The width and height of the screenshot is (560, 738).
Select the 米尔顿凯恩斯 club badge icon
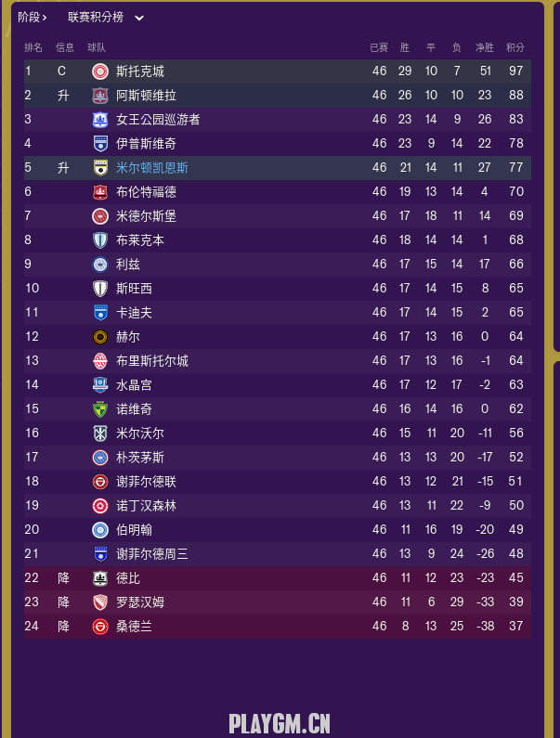pyautogui.click(x=100, y=168)
